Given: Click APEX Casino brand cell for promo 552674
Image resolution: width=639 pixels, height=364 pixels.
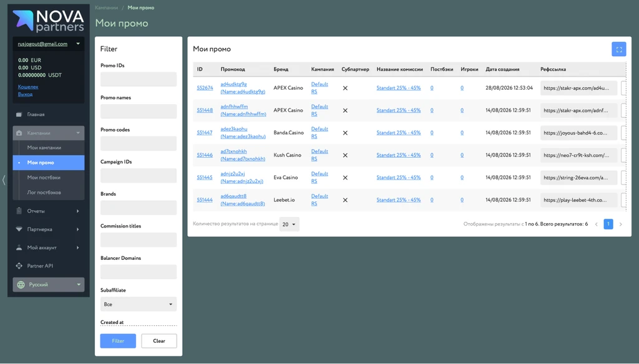Looking at the screenshot, I should (x=288, y=88).
